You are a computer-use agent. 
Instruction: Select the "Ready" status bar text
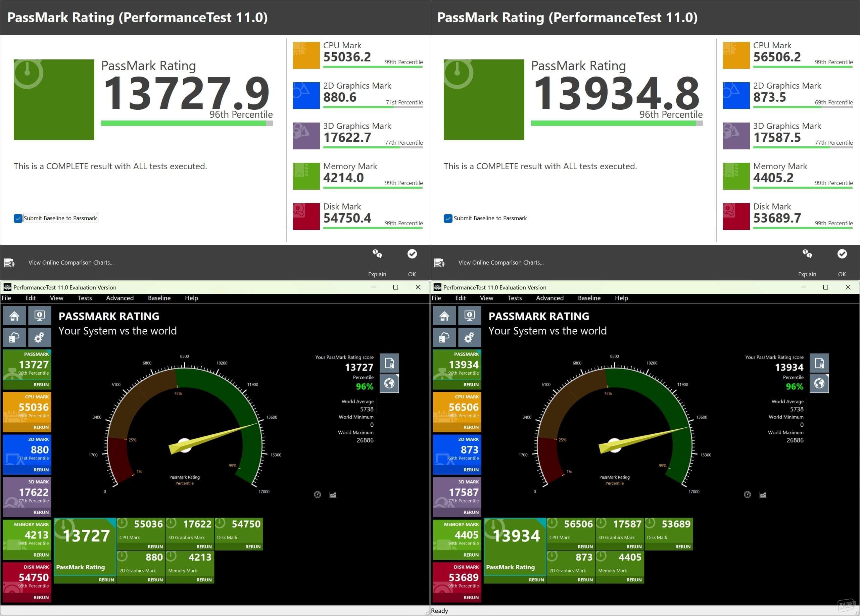click(x=439, y=611)
